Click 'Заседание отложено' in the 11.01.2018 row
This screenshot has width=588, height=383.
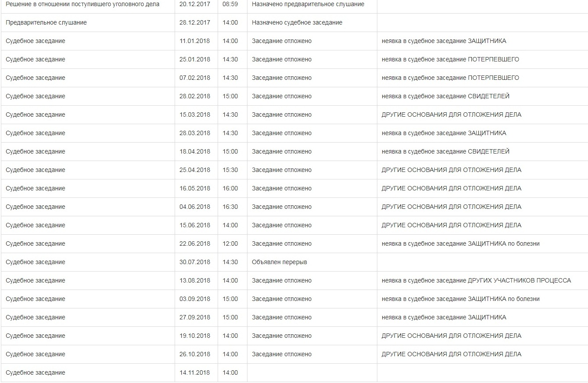[282, 41]
